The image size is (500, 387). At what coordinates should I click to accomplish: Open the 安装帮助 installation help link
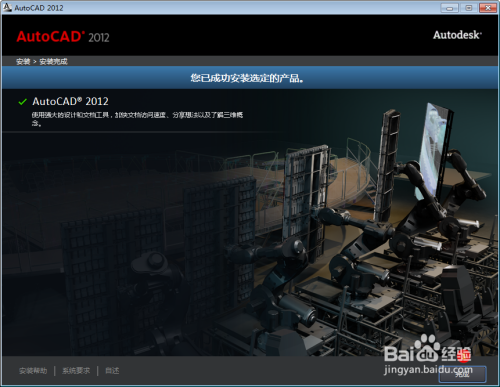pos(33,371)
